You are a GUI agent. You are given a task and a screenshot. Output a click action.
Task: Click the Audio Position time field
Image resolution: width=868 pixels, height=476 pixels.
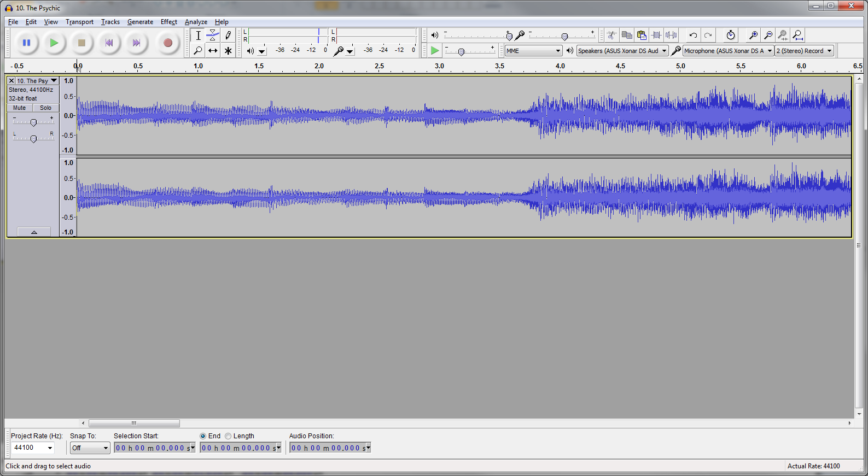[x=330, y=448]
